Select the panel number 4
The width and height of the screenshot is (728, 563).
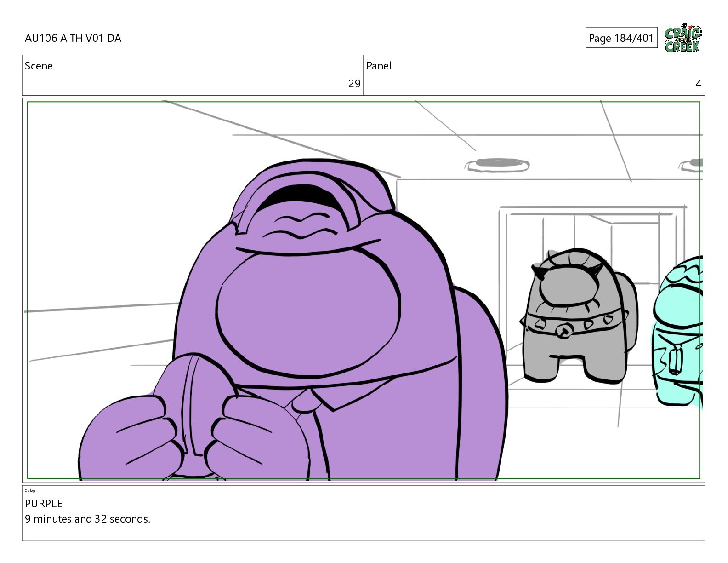(x=699, y=84)
